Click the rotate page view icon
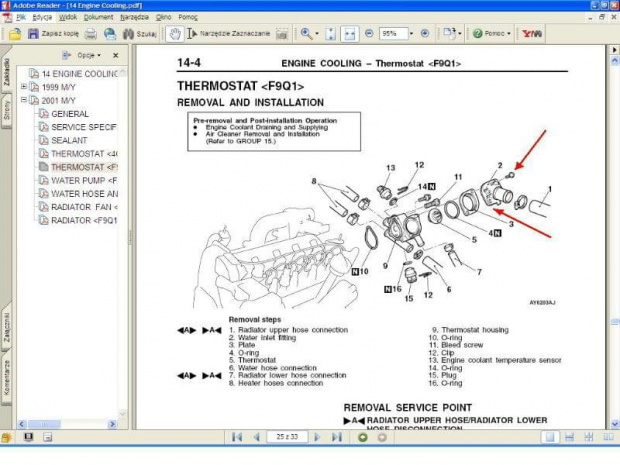 [449, 33]
